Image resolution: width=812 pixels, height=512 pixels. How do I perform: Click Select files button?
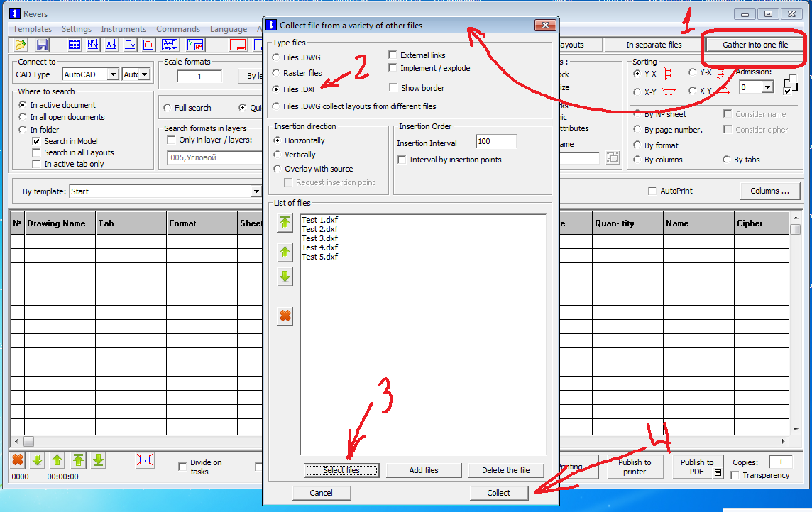(x=341, y=470)
